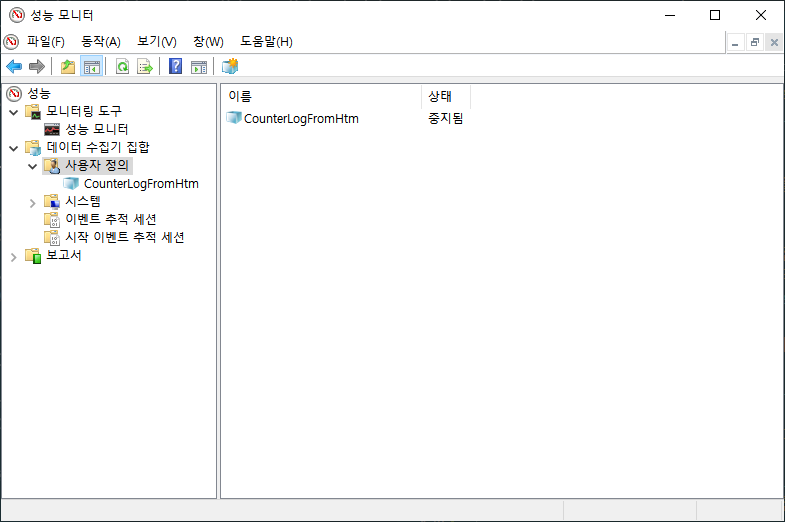
Task: Expand the 보고서 node
Action: 14,257
